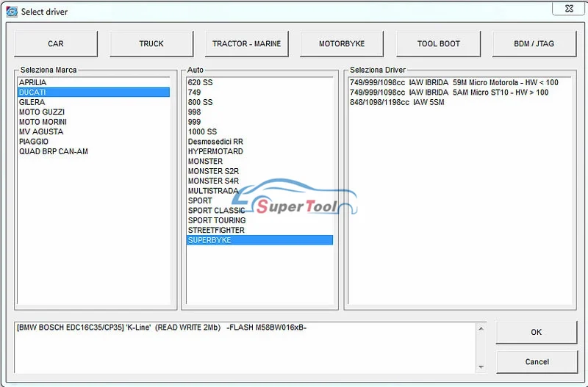The height and width of the screenshot is (387, 588).
Task: Select PIAGGIO in the brand list
Action: [93, 141]
